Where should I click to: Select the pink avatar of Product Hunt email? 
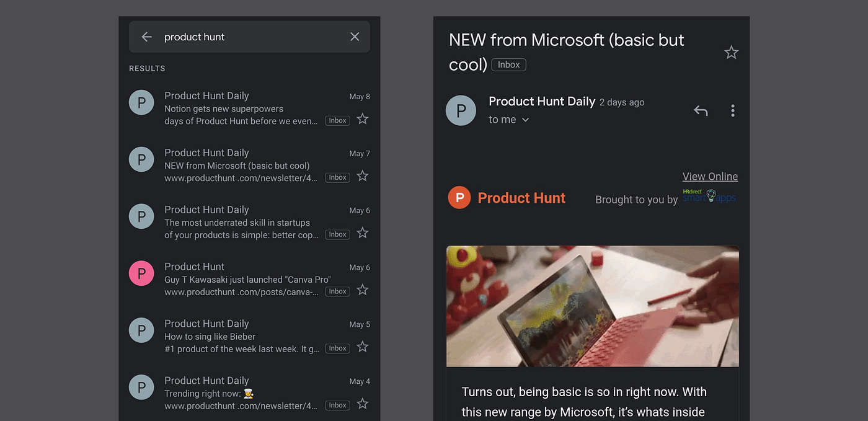(141, 273)
